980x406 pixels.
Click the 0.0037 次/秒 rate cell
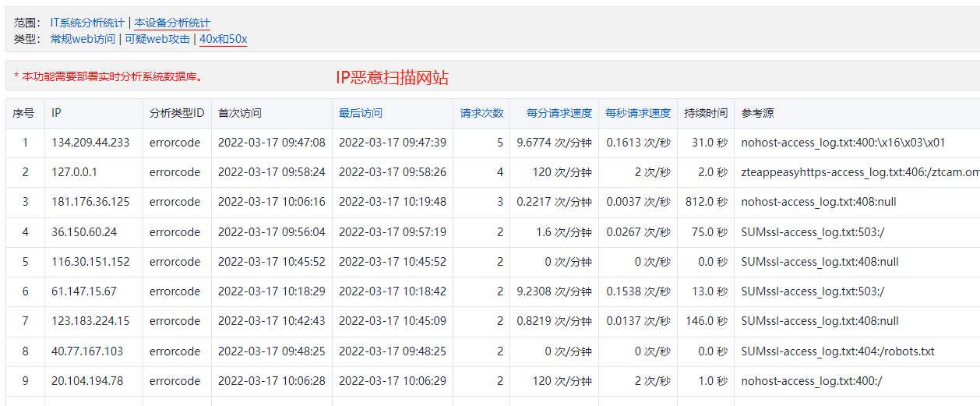639,202
